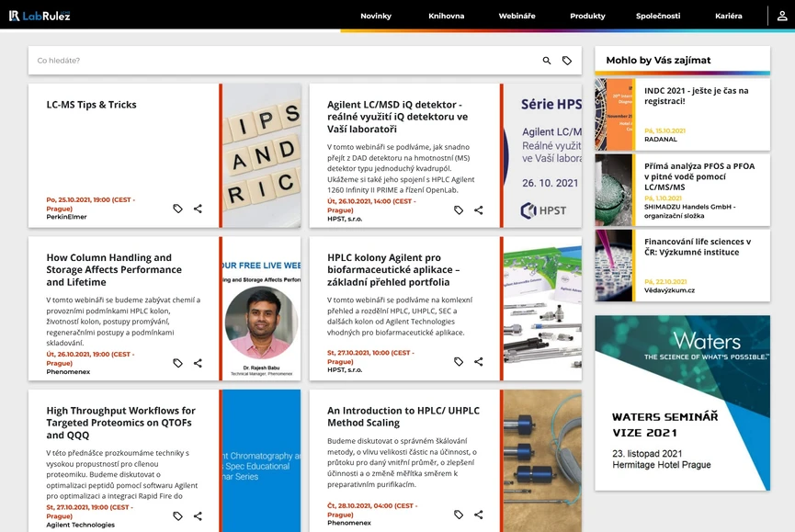Click tag icon on High Throughput Workflows card
Viewport: 795px width, 532px height.
(x=177, y=516)
